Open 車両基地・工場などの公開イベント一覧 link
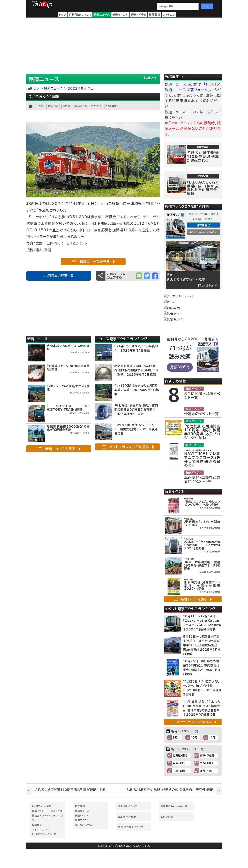The height and width of the screenshot is (868, 248). tap(202, 480)
